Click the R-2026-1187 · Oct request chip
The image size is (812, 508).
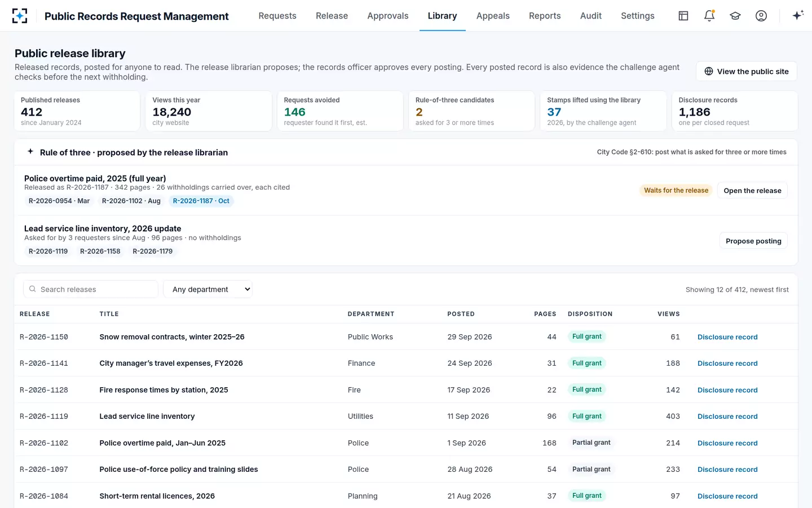point(201,201)
